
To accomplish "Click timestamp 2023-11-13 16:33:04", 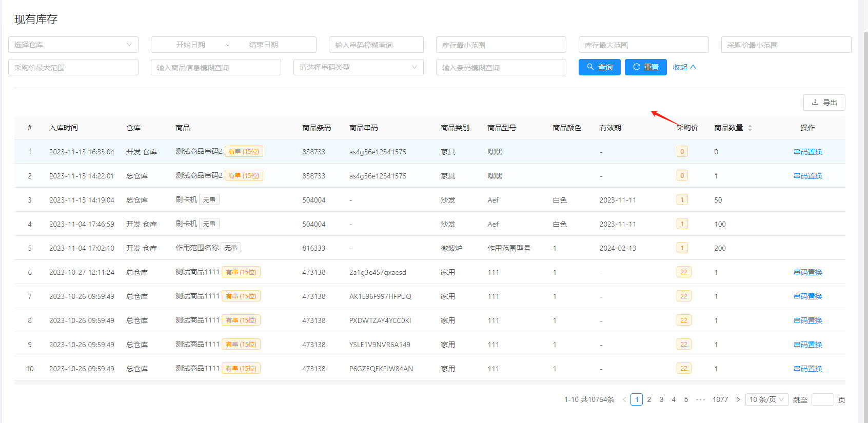I will (82, 152).
